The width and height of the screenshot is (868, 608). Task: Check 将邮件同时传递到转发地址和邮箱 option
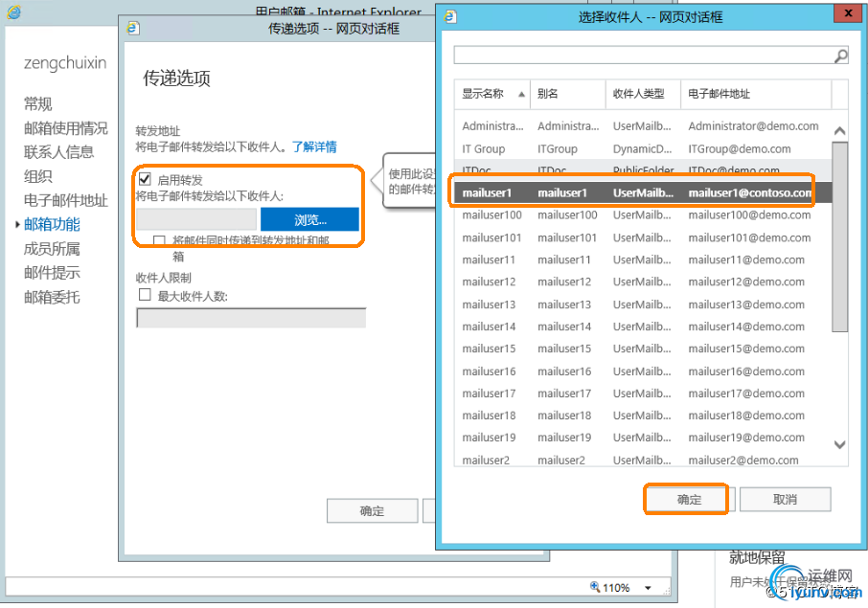tap(159, 240)
